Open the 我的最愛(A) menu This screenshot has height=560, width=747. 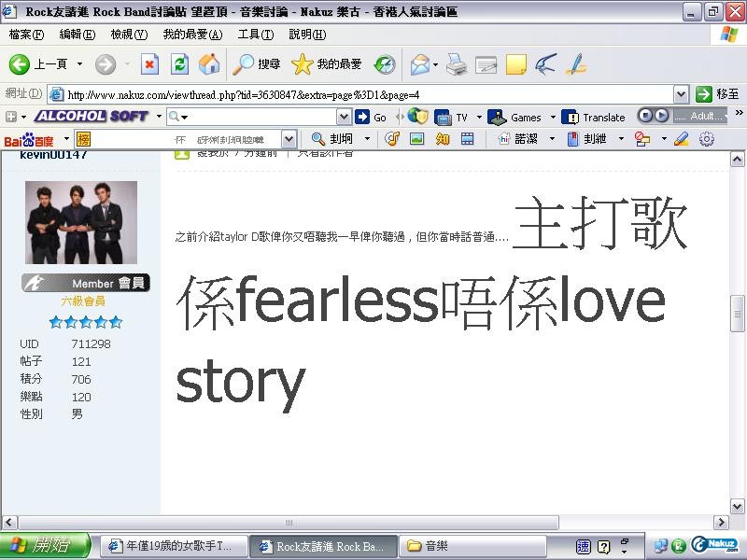(192, 35)
